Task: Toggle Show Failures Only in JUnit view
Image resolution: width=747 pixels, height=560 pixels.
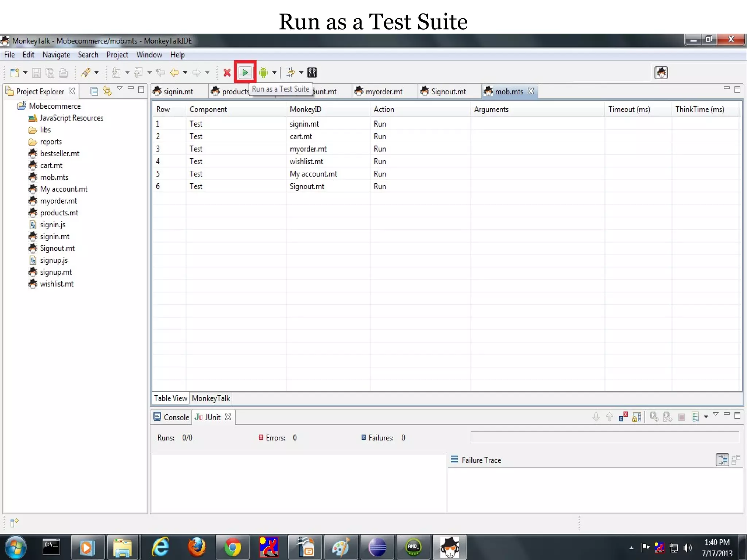Action: (x=623, y=417)
